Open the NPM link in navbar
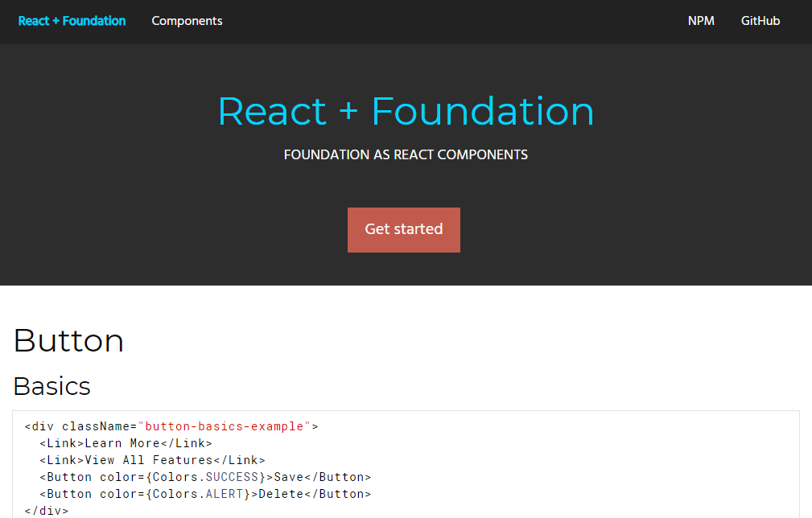Image resolution: width=812 pixels, height=518 pixels. click(x=701, y=21)
